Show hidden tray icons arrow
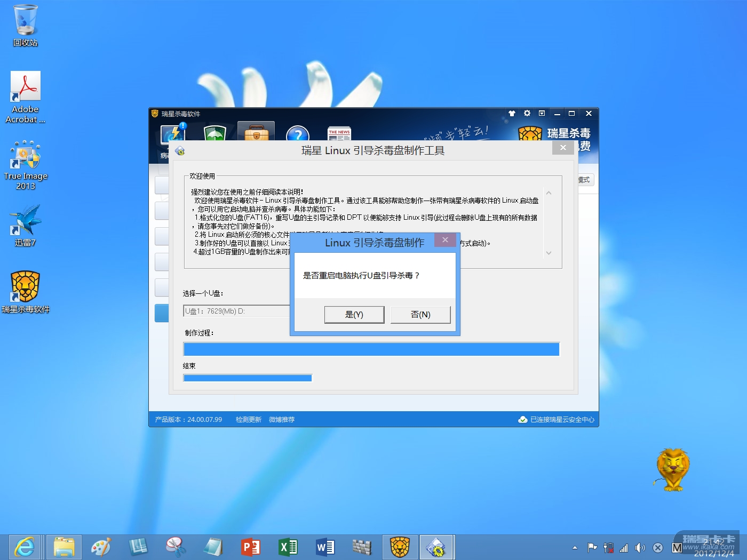Screen dimensions: 747x560 point(575,548)
